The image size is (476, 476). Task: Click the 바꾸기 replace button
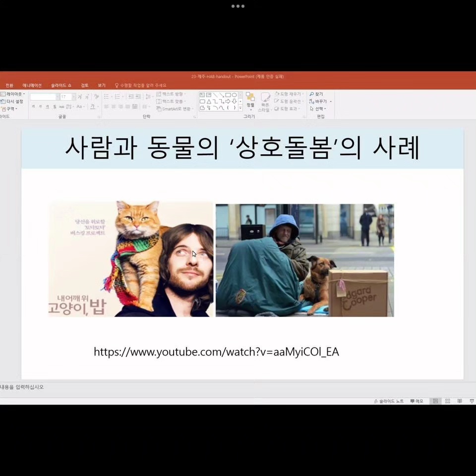point(320,101)
